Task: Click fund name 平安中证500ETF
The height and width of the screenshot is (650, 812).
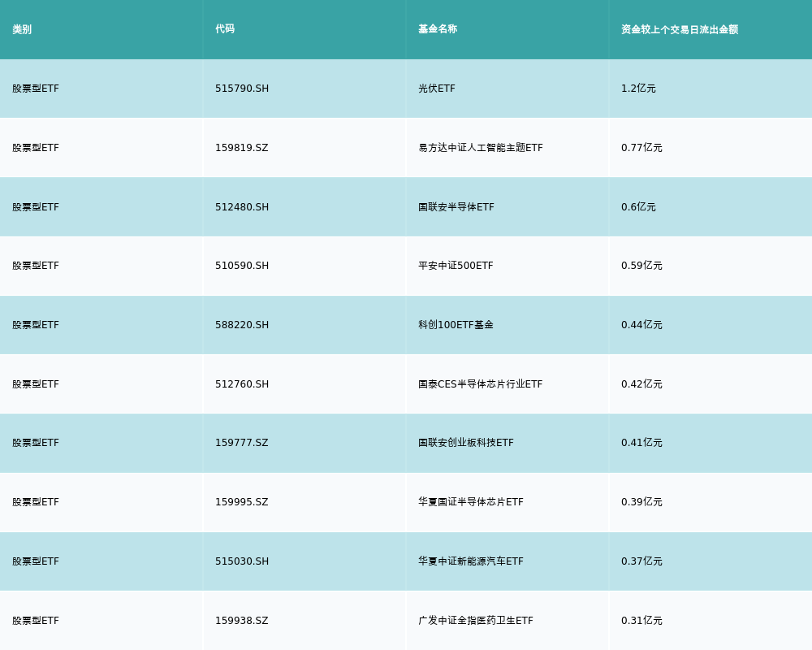Action: [456, 266]
